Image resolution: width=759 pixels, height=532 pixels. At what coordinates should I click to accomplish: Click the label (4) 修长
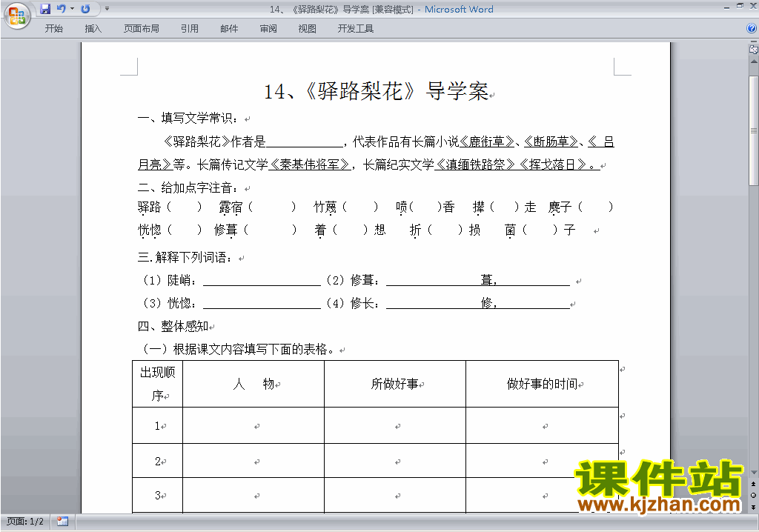click(x=354, y=303)
